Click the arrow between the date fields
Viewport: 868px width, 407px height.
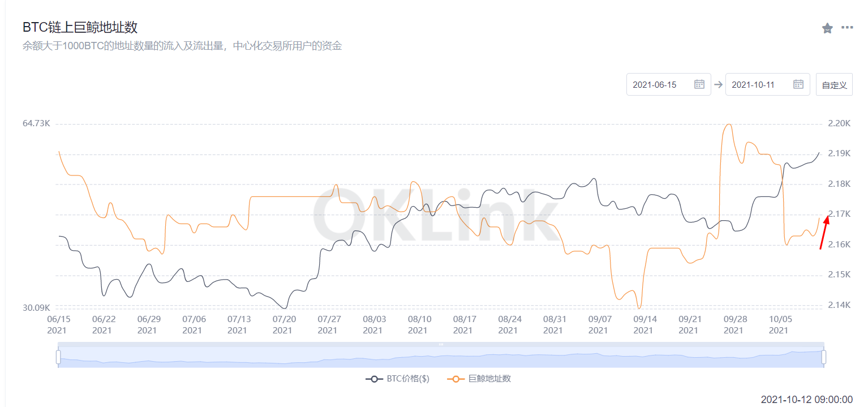pos(718,84)
